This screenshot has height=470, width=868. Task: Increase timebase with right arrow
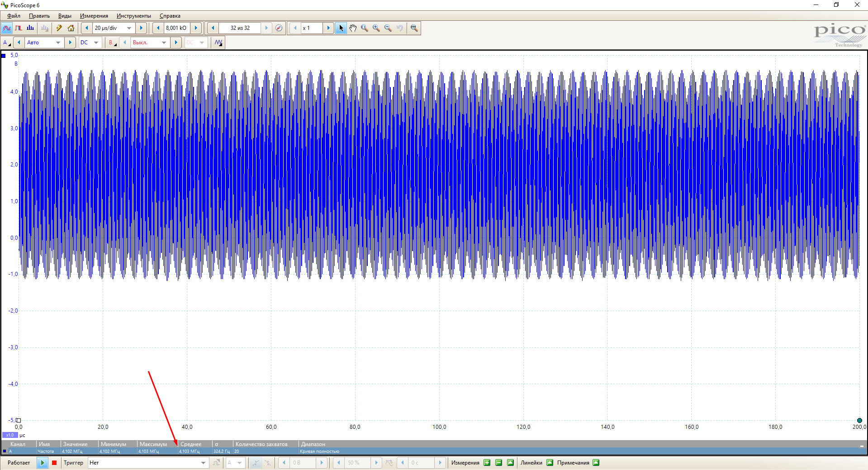[x=141, y=28]
